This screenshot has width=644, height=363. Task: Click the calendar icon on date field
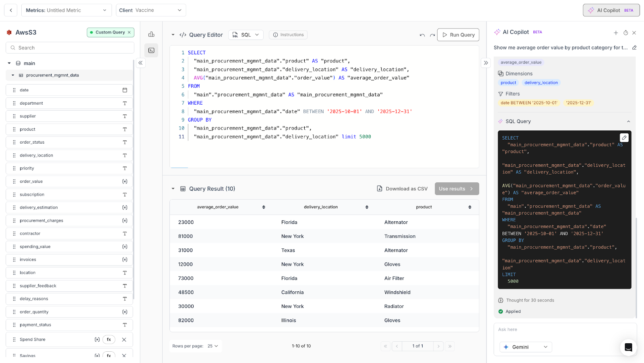tap(125, 90)
